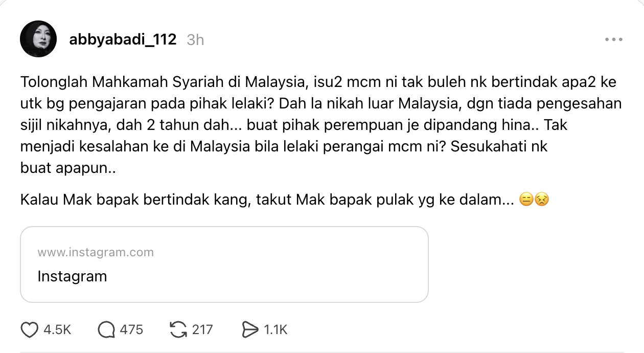
Task: Click the persevering face emoji
Action: (541, 200)
